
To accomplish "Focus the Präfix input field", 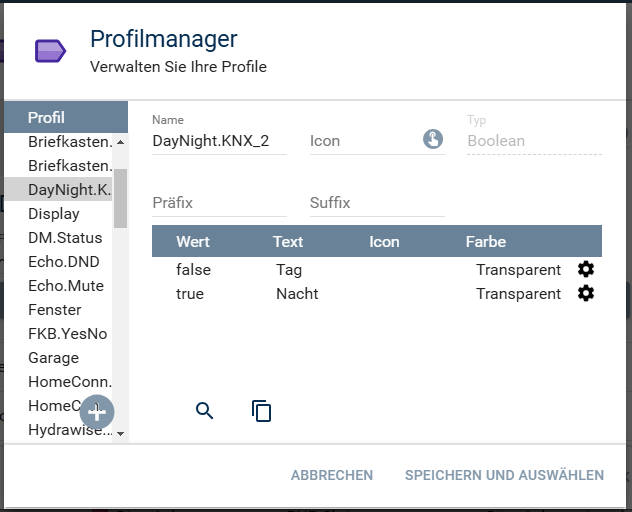I will (219, 203).
